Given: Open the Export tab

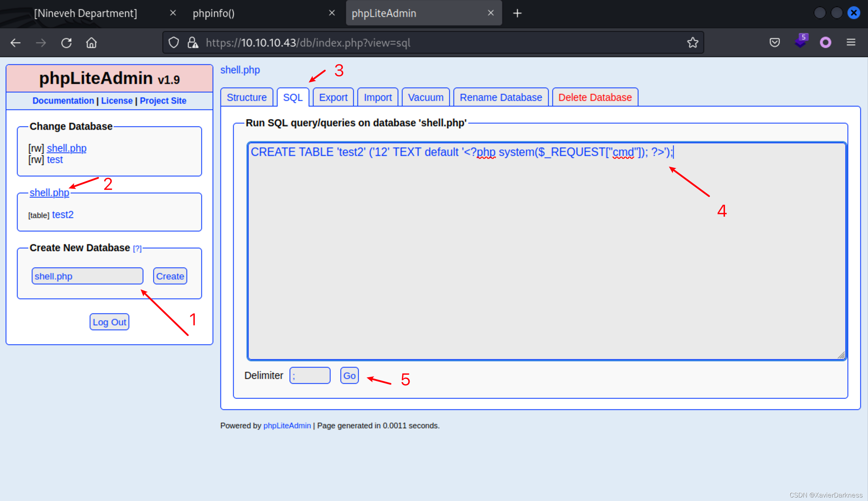Looking at the screenshot, I should tap(333, 97).
